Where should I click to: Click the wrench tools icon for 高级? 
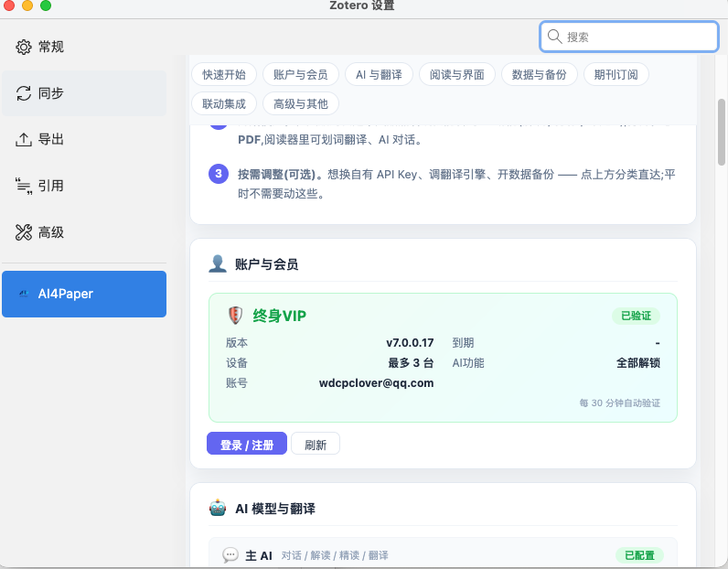[23, 232]
